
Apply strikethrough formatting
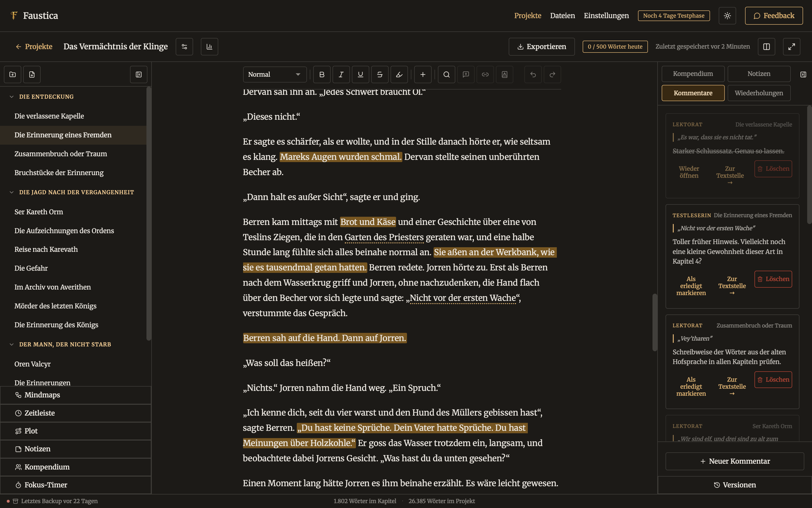coord(379,74)
